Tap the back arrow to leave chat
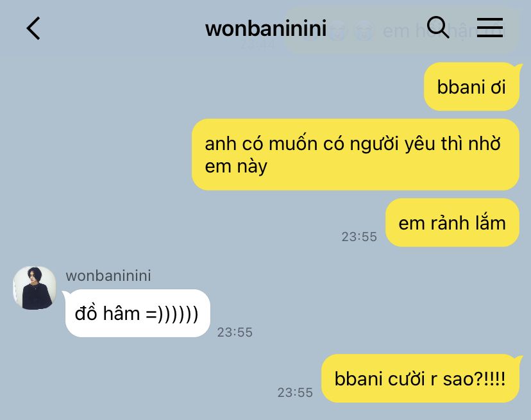The height and width of the screenshot is (420, 531). (x=33, y=28)
